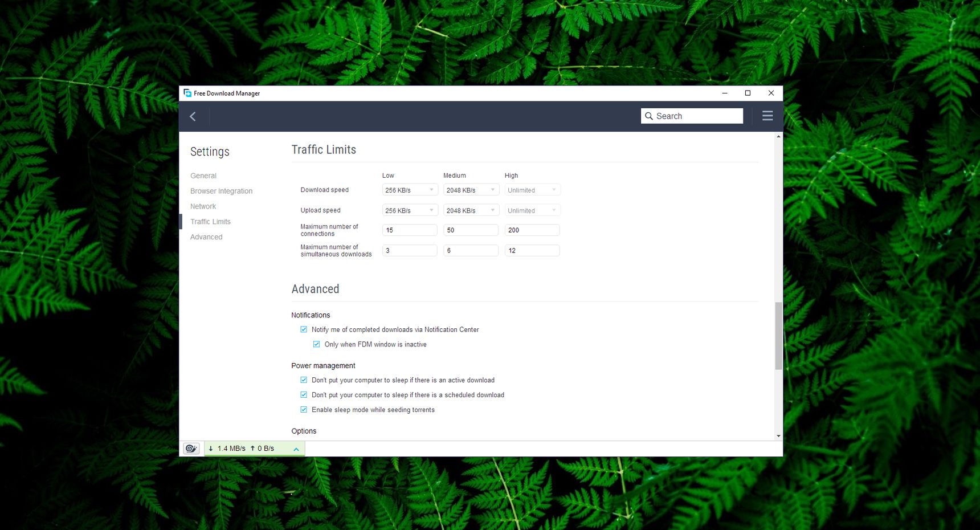Toggle Notify me of completed downloads checkbox
Image resolution: width=980 pixels, height=530 pixels.
(304, 329)
